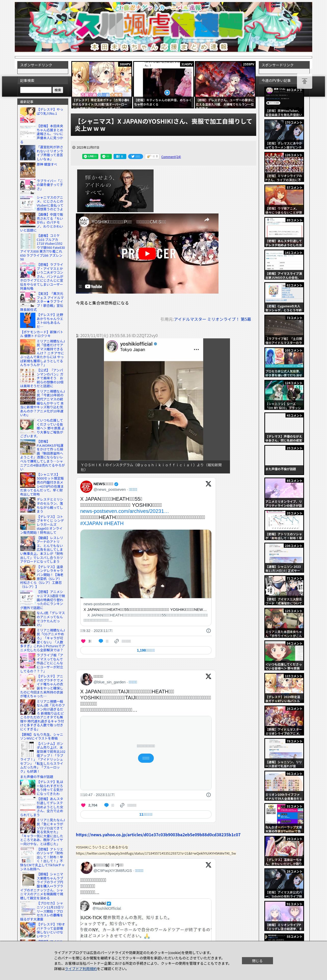Open the 141コメント アイマスライブ演出家 ranking item
The image size is (327, 980).
click(x=284, y=265)
